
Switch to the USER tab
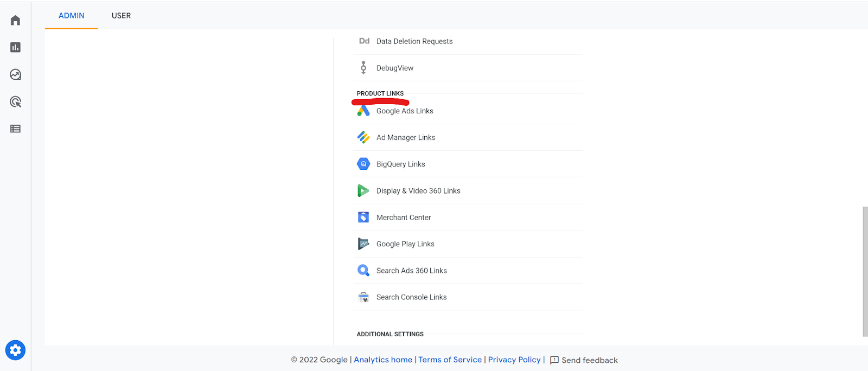[x=121, y=16]
